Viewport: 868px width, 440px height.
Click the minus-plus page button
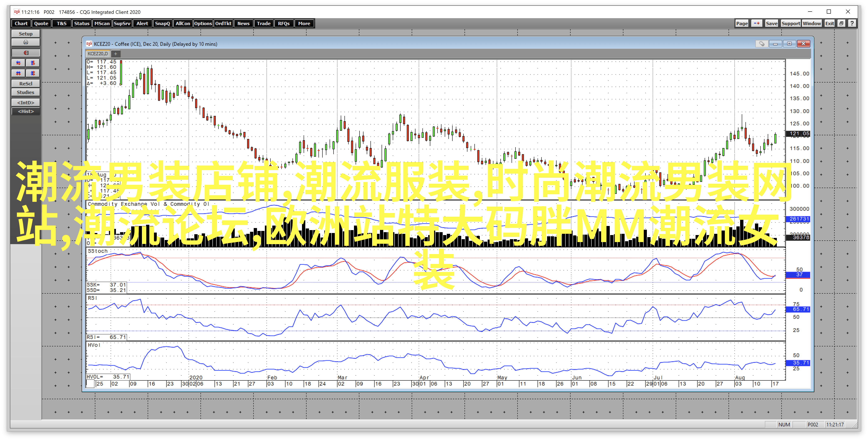(757, 23)
